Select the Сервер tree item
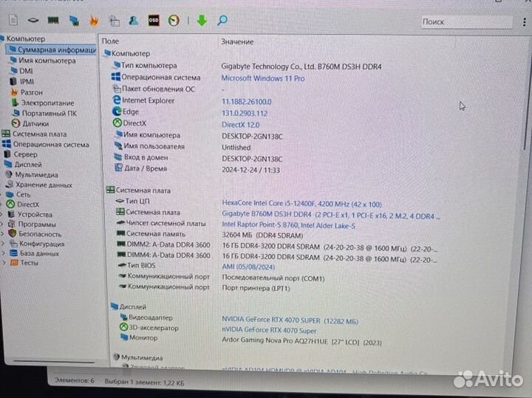532x398 pixels. point(21,154)
